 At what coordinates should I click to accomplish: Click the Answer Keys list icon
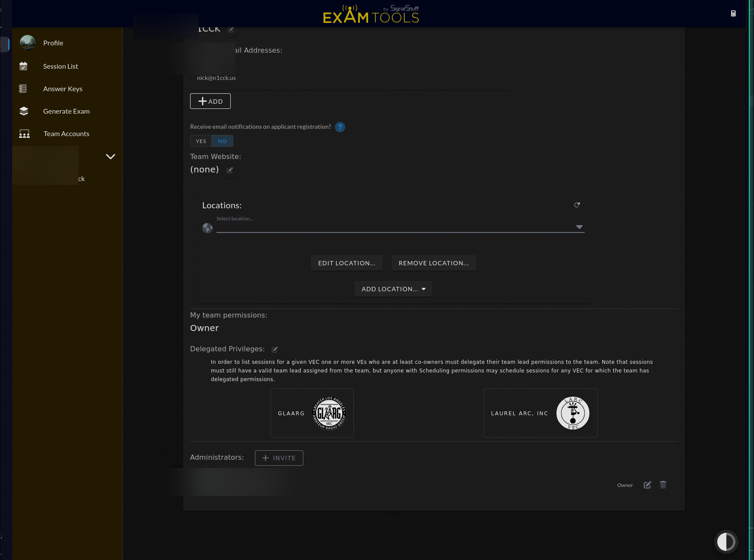[x=23, y=89]
